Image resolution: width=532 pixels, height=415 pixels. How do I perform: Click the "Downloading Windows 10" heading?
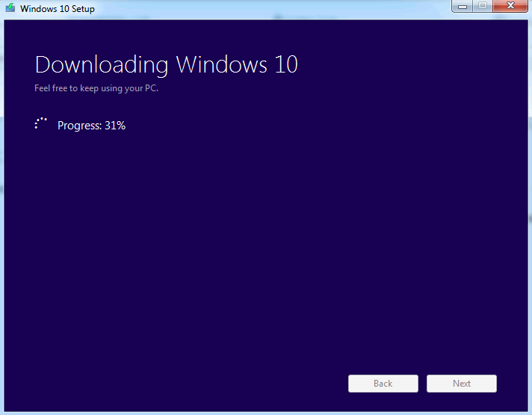click(x=166, y=65)
